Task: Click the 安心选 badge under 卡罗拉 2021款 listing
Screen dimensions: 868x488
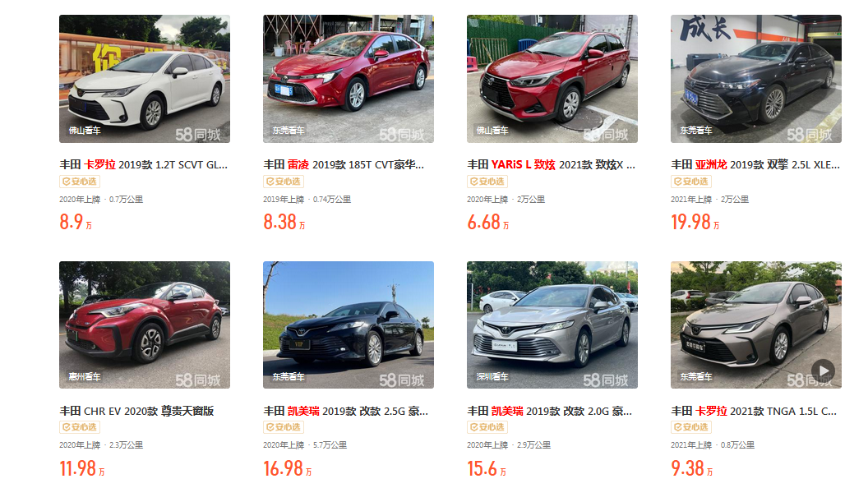Action: [690, 427]
